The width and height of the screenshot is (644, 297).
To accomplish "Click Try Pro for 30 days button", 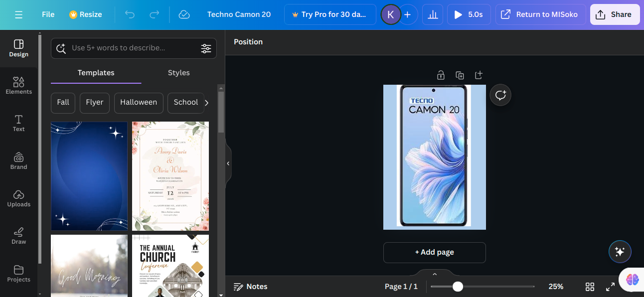I will click(x=330, y=14).
